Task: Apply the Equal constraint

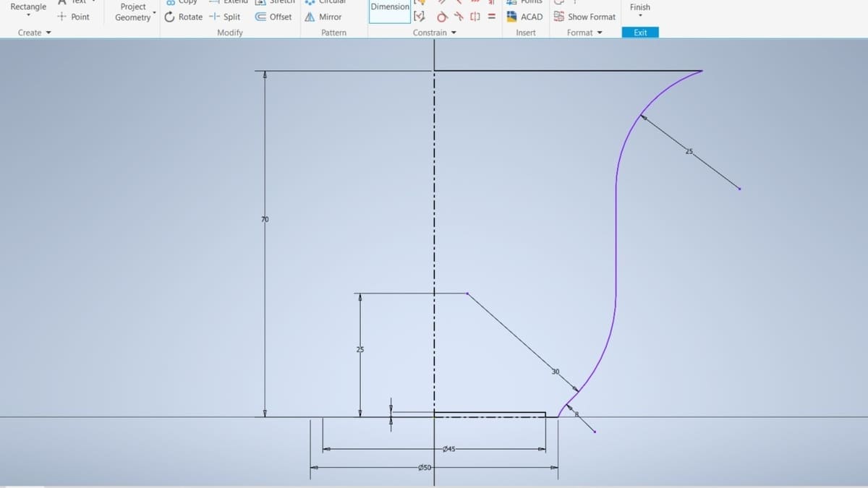Action: tap(492, 17)
